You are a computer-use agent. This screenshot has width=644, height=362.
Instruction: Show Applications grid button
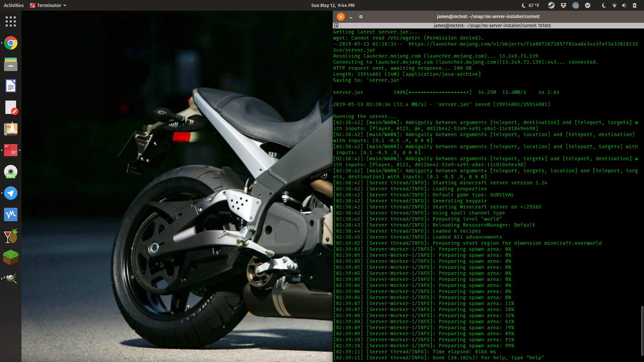coord(11,21)
